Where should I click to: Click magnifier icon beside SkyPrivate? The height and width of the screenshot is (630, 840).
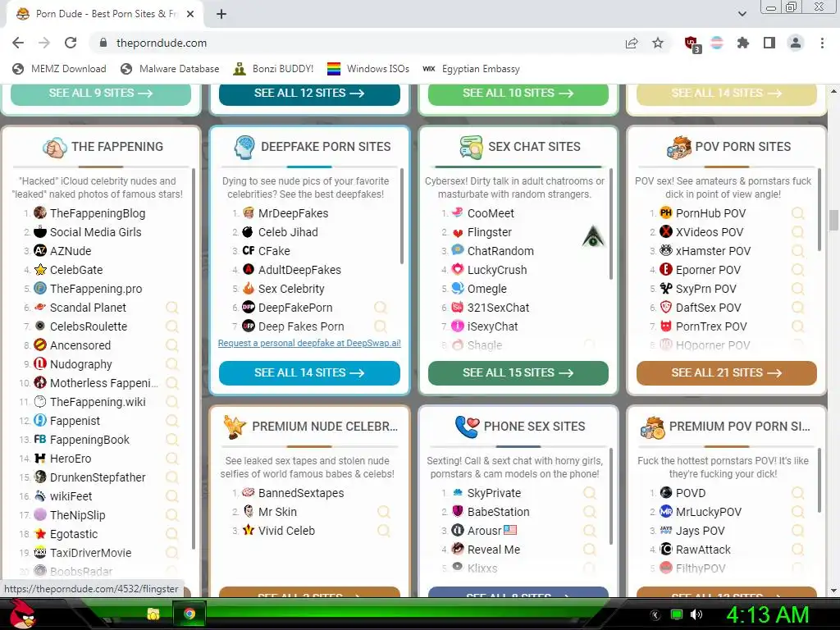(x=589, y=493)
